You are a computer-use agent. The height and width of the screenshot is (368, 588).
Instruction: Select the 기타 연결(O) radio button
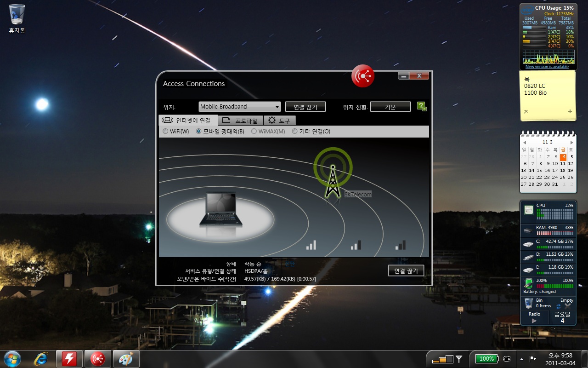(x=295, y=132)
